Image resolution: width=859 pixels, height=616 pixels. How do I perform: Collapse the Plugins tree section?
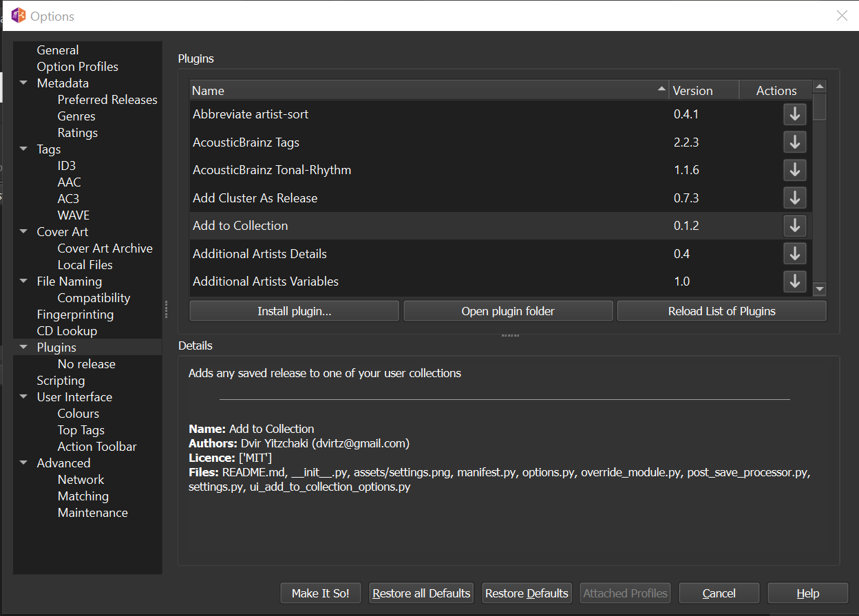(x=24, y=348)
